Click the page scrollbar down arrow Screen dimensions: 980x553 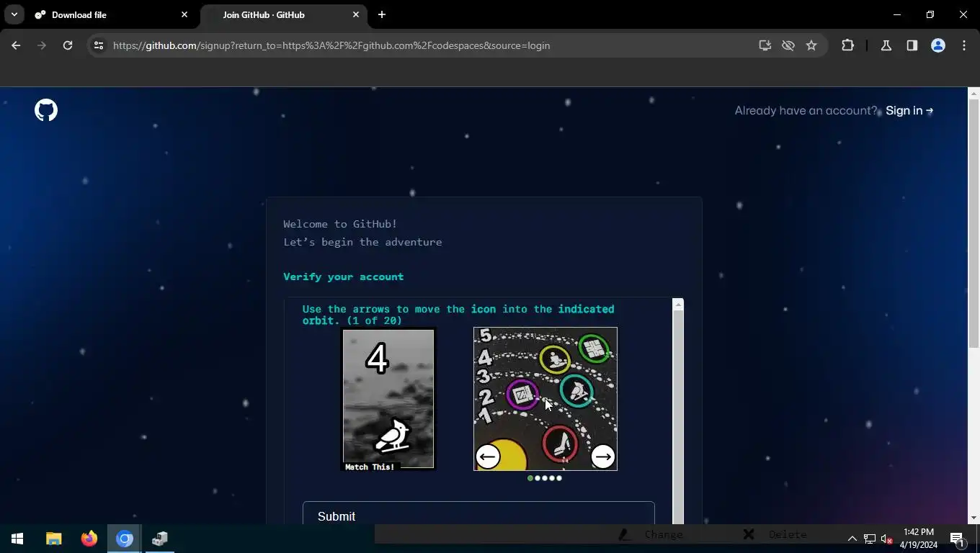974,518
